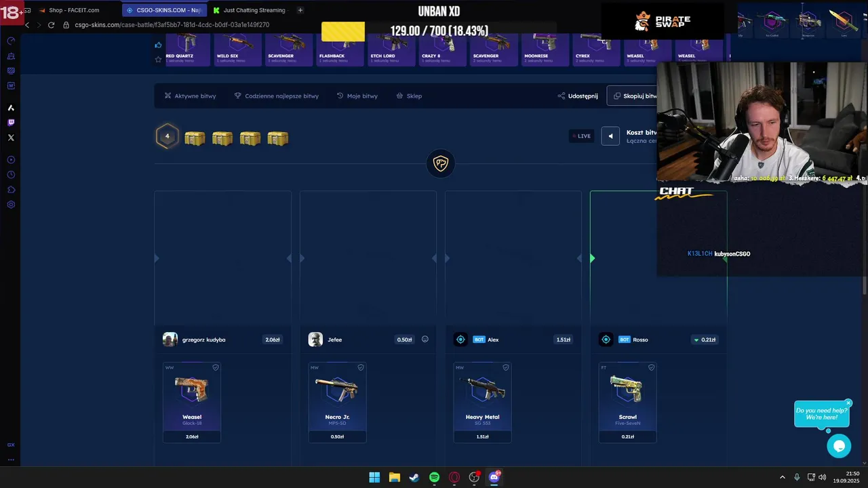Open the Sklep section
This screenshot has width=868, height=488.
[x=410, y=96]
